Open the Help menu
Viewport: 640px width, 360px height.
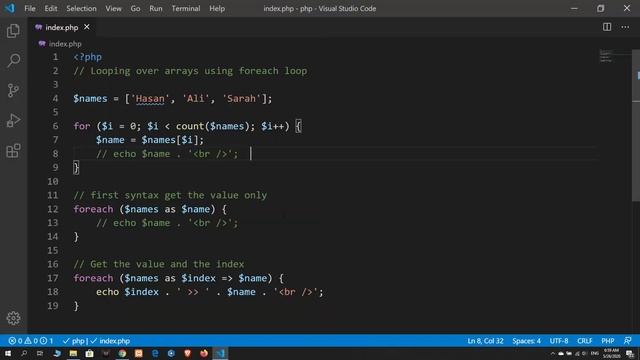(x=217, y=8)
